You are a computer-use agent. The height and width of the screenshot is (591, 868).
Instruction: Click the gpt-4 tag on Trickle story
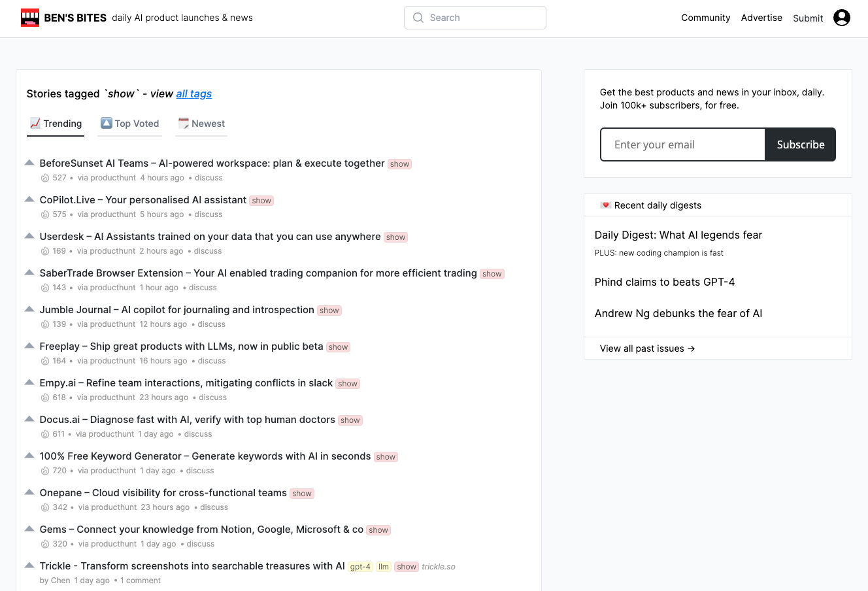coord(360,567)
